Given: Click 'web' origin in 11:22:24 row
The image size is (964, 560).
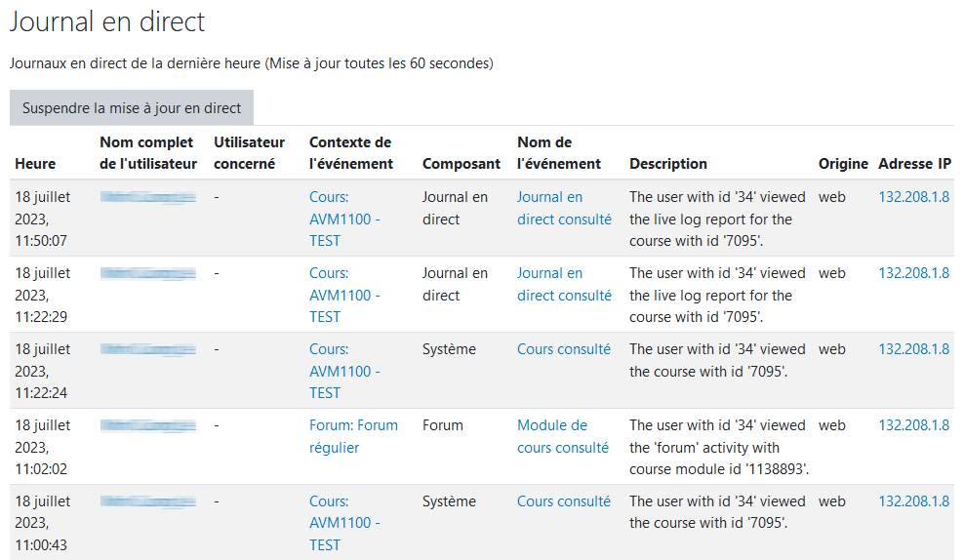Looking at the screenshot, I should point(832,350).
